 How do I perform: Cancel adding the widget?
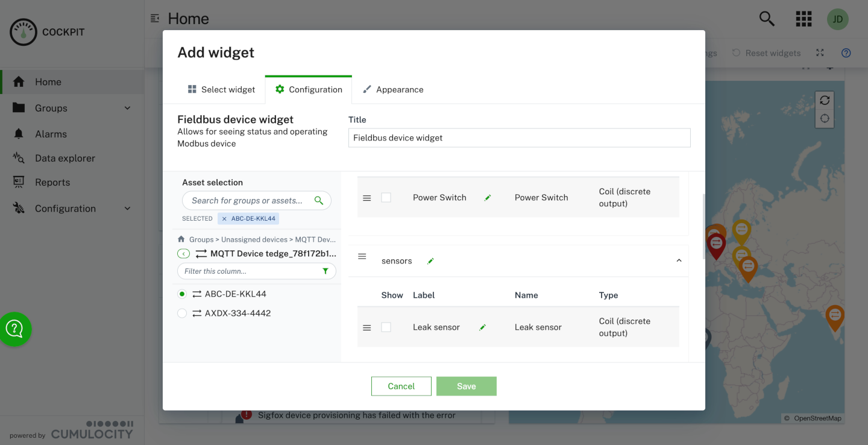(x=401, y=386)
